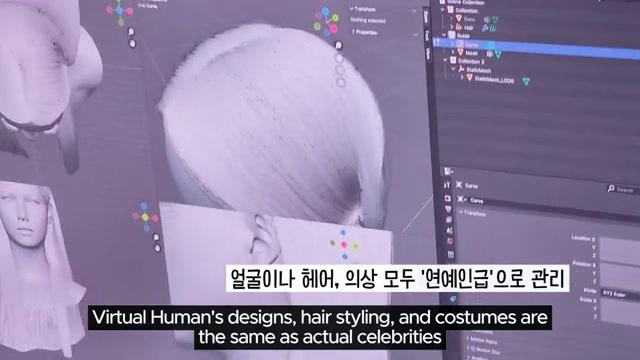This screenshot has height=360, width=640.
Task: Click the zoom icon in the top-left viewport
Action: pyautogui.click(x=131, y=31)
